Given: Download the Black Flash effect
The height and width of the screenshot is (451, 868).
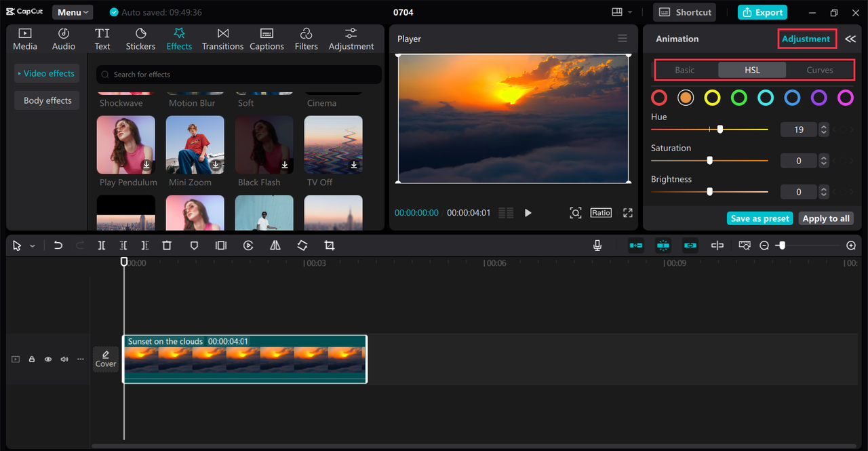Looking at the screenshot, I should coord(285,165).
